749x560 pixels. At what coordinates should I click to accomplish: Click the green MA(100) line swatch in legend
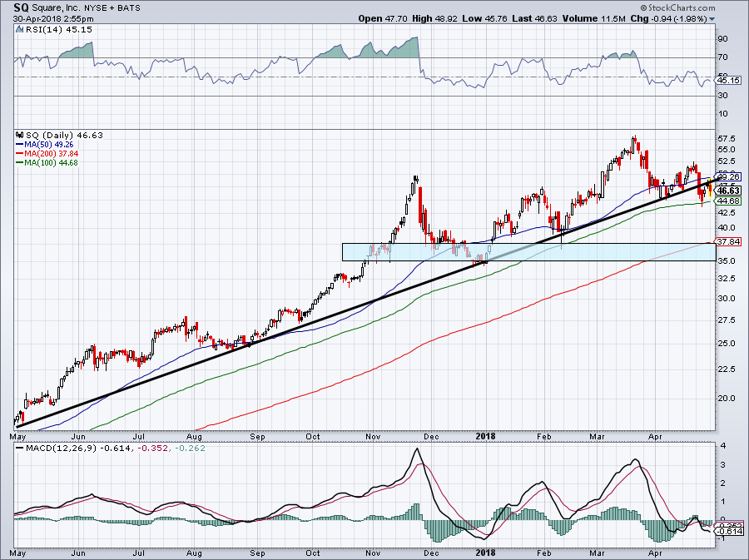tap(20, 162)
